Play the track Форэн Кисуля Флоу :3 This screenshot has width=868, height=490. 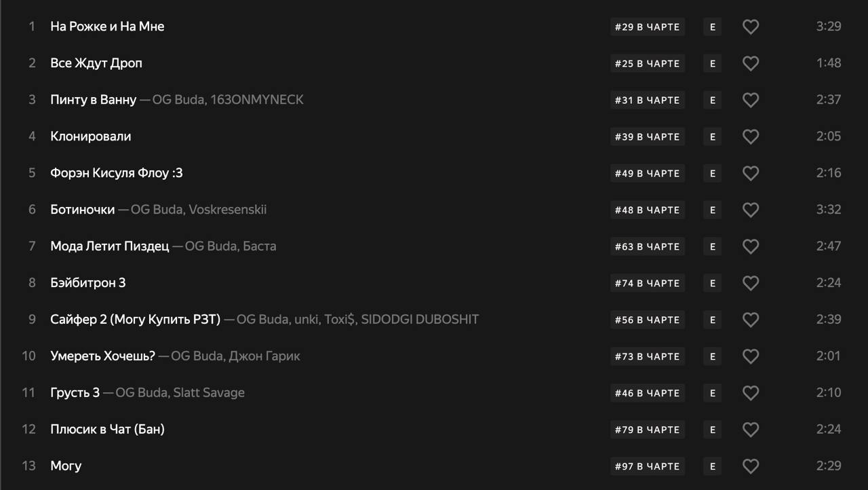click(117, 173)
